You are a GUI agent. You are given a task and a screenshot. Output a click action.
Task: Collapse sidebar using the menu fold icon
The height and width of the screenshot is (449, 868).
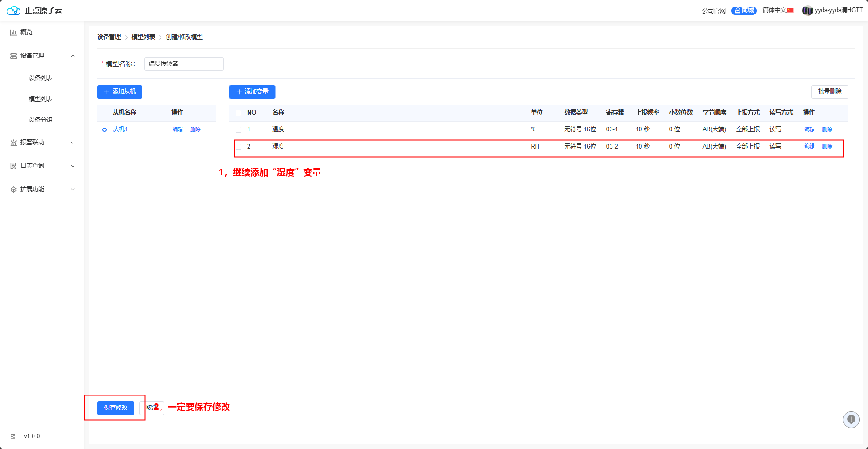(13, 436)
